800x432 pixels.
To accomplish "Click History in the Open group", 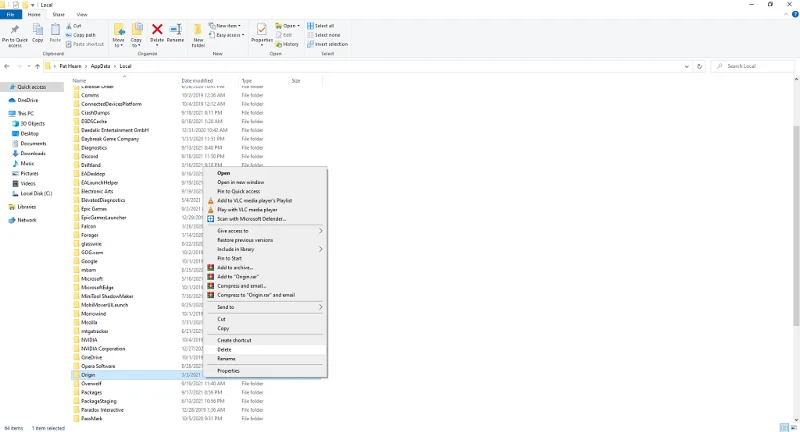I will (287, 44).
